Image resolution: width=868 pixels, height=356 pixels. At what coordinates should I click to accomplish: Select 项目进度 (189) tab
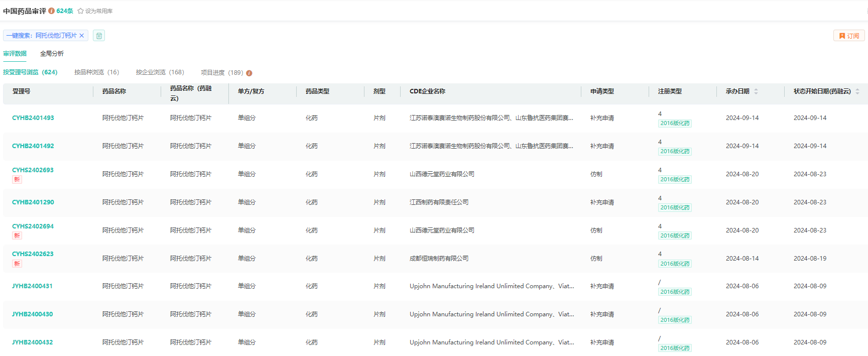tap(222, 73)
